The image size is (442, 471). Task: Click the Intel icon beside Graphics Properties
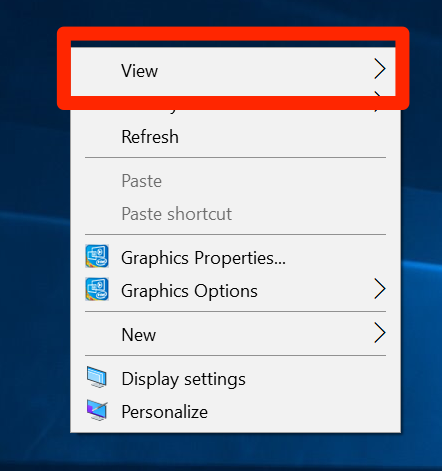(x=97, y=256)
